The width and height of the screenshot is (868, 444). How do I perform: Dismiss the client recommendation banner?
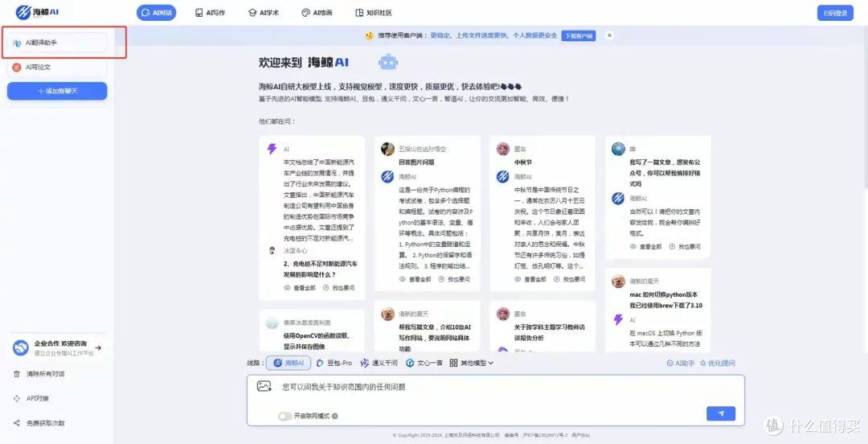coord(609,35)
